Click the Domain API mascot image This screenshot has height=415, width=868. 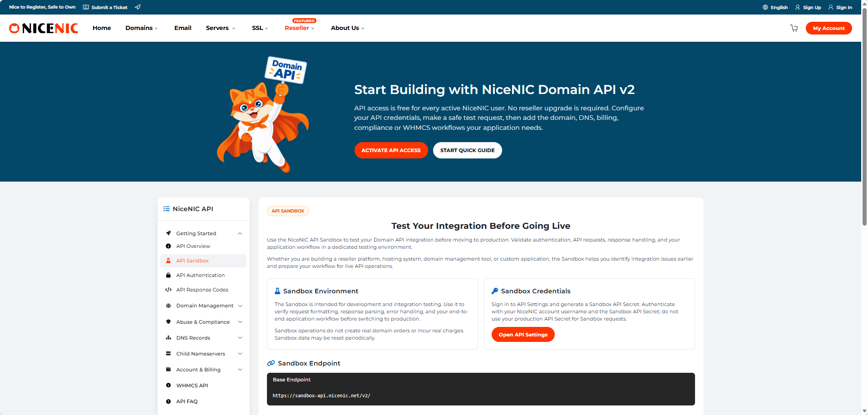click(x=263, y=114)
